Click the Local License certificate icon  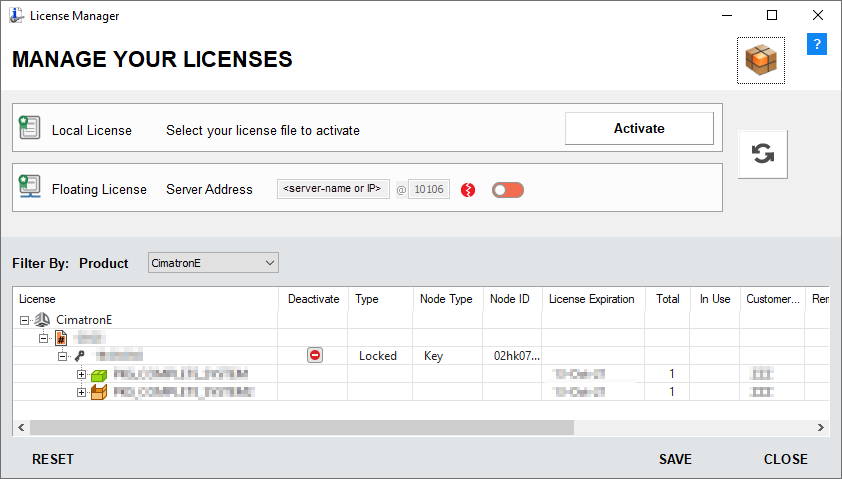coord(30,127)
